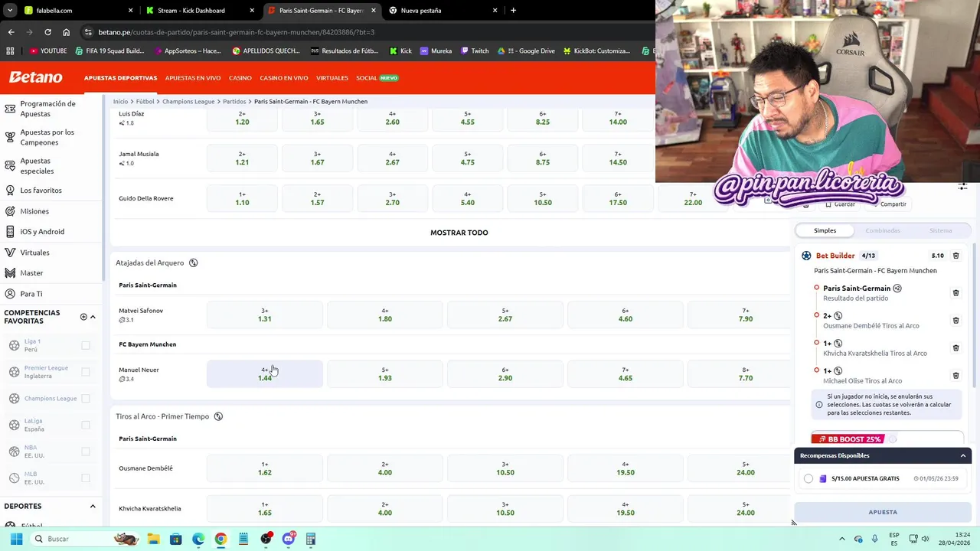
Task: Open the Chrome tab search dropdown
Action: 10,11
